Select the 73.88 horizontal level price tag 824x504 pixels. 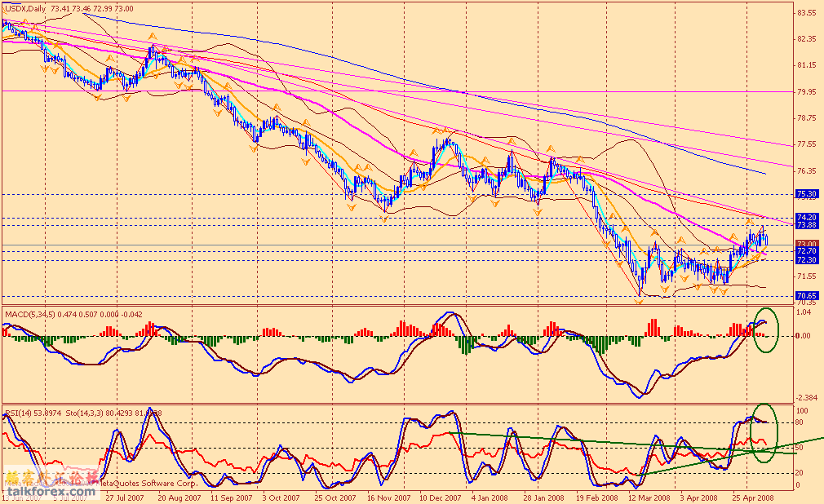[x=807, y=225]
